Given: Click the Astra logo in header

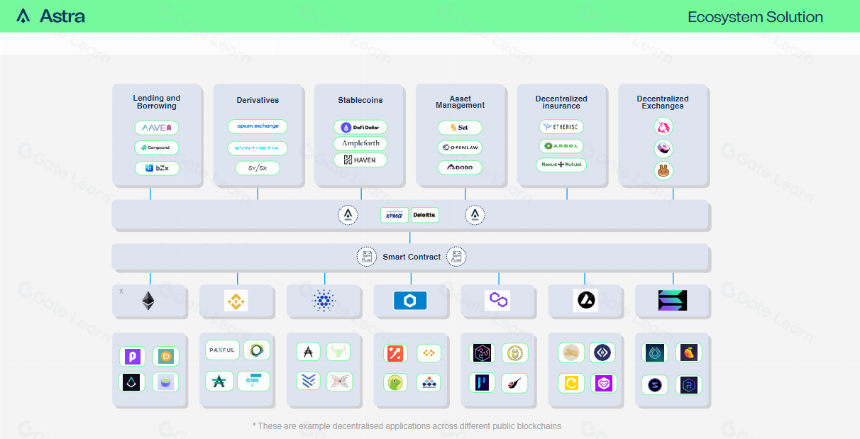Looking at the screenshot, I should tap(50, 16).
